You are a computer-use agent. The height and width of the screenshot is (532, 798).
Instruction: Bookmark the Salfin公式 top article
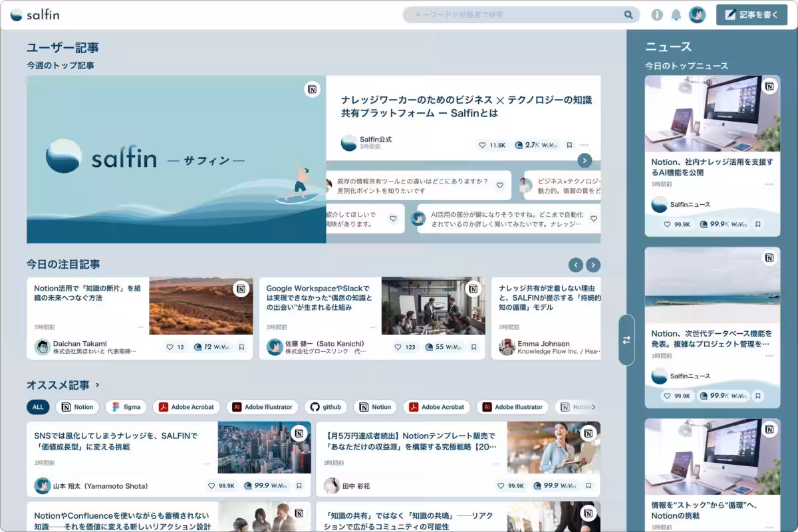click(x=569, y=145)
